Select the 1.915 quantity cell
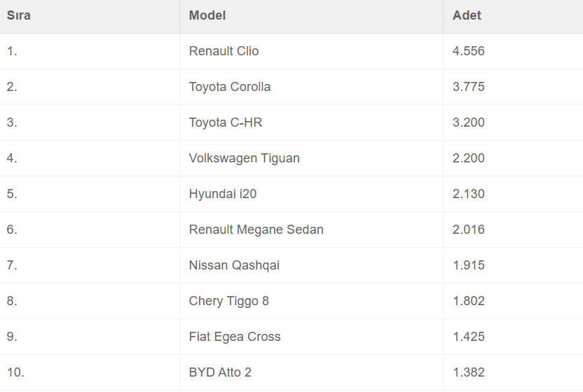 coord(468,265)
